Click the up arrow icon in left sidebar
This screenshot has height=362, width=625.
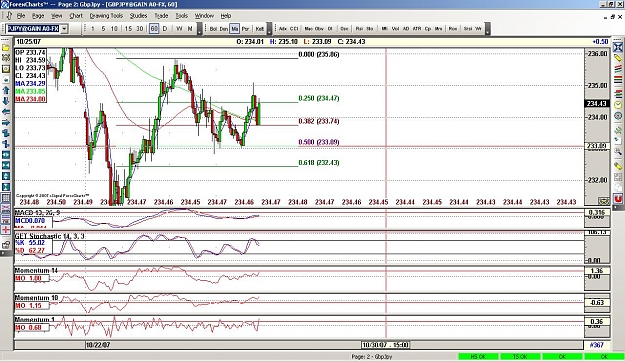coord(6,90)
